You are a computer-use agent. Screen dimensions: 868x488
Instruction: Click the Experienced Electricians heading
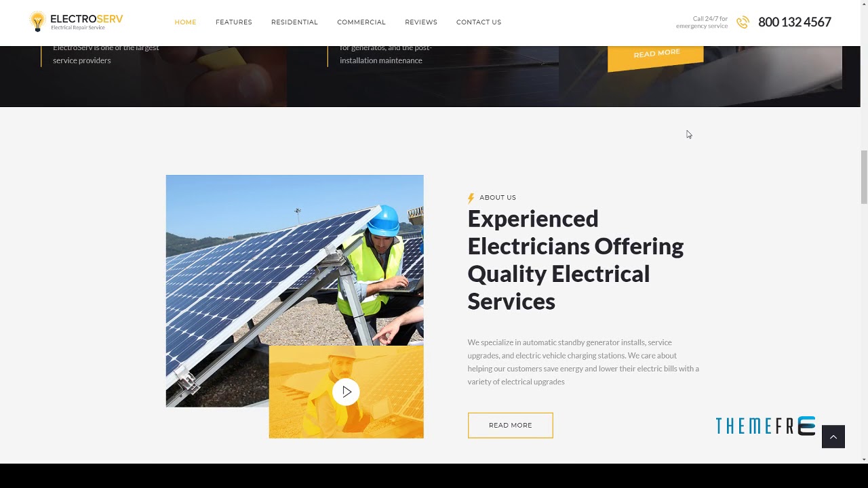(576, 260)
